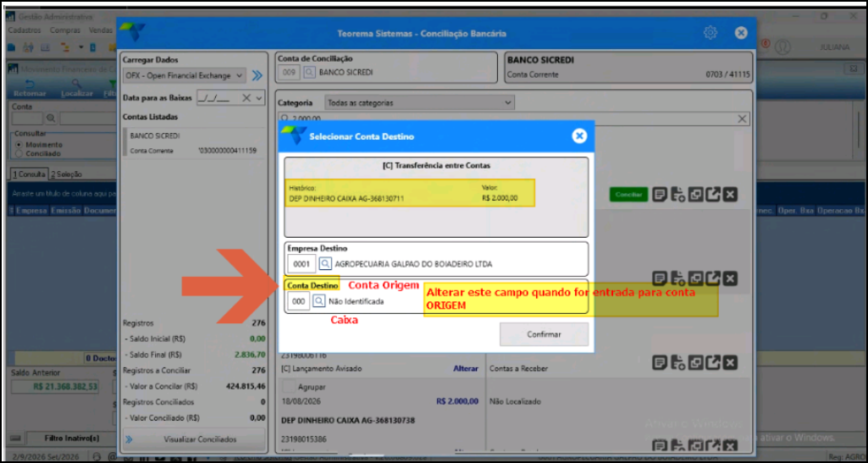
Task: Click the Empresa Destino code field 0001
Action: pos(301,264)
